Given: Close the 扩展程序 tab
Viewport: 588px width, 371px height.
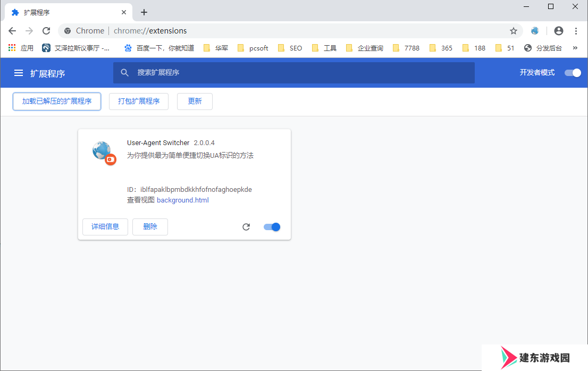Looking at the screenshot, I should pos(124,12).
